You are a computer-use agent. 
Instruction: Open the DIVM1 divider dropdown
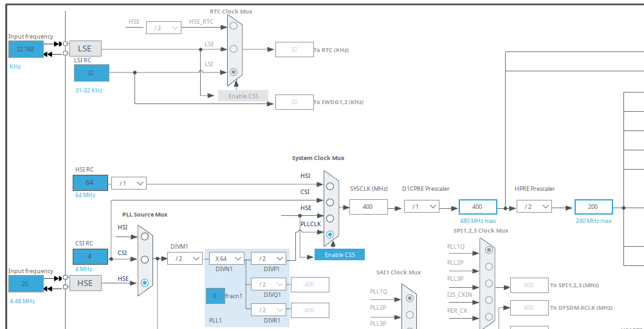(x=185, y=258)
